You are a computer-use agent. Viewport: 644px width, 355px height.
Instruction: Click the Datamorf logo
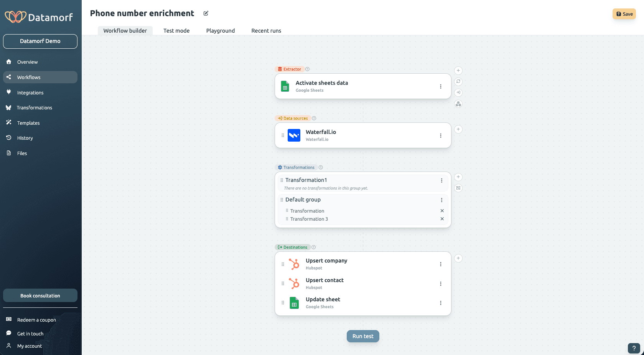pyautogui.click(x=39, y=17)
